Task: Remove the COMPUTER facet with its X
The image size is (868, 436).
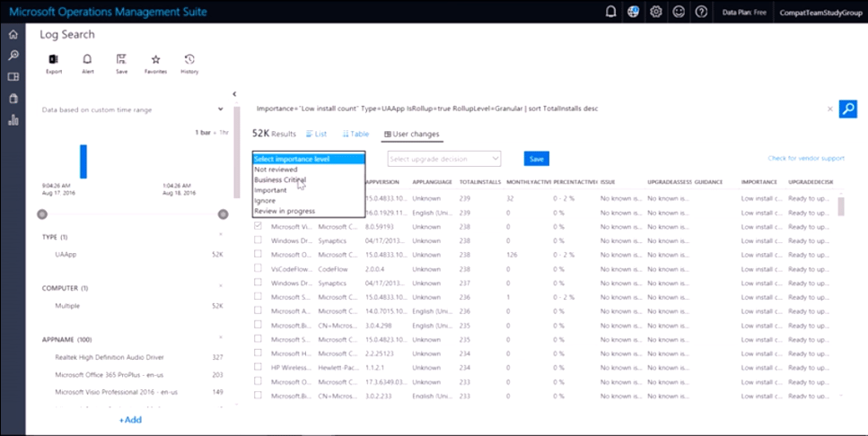Action: [x=220, y=285]
